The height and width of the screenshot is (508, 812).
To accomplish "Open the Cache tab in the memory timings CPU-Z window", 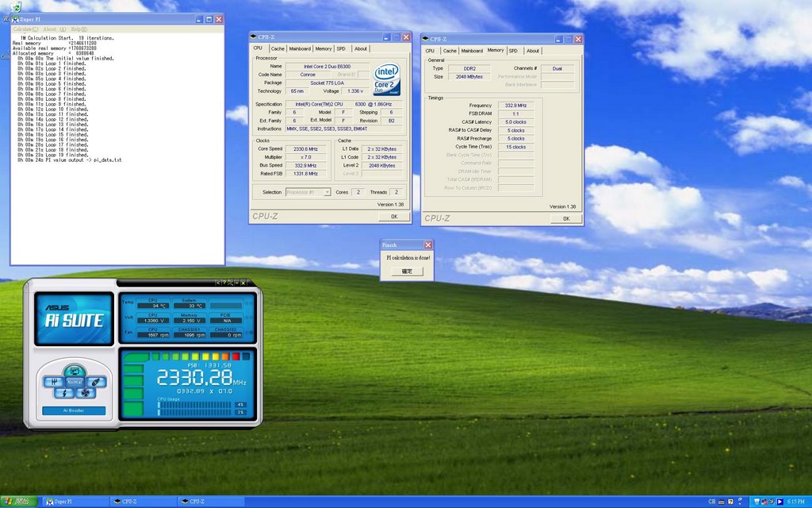I will tap(450, 51).
